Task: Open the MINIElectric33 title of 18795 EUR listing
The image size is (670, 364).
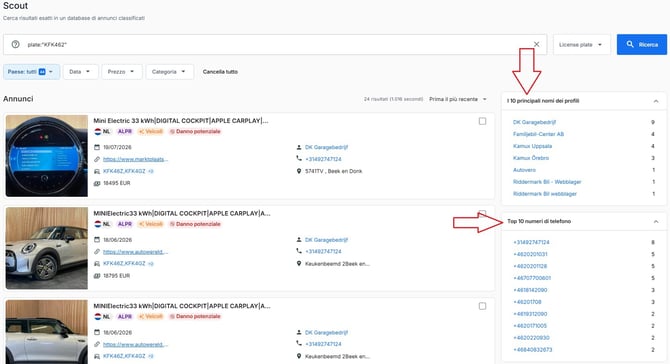Action: (182, 213)
